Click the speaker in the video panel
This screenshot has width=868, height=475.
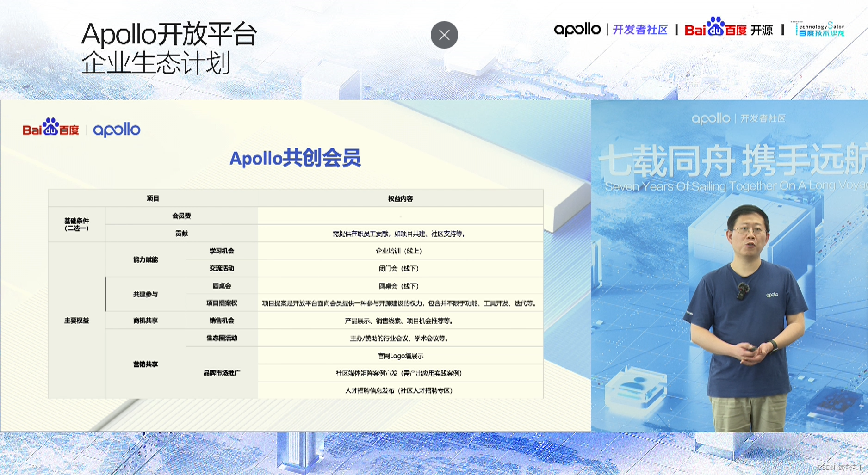(747, 317)
